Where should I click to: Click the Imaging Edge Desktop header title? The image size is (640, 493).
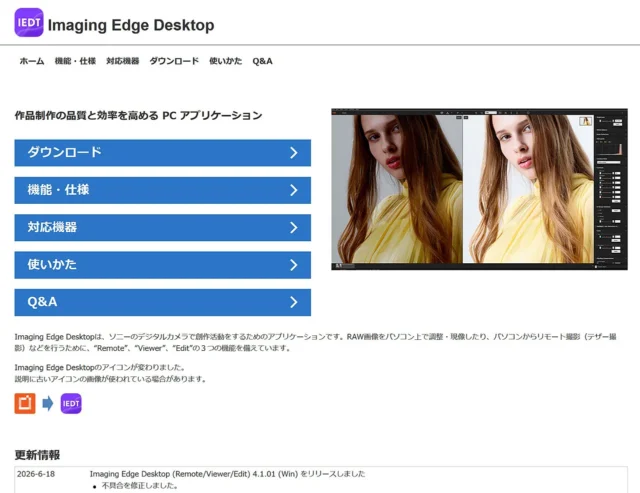pos(131,25)
